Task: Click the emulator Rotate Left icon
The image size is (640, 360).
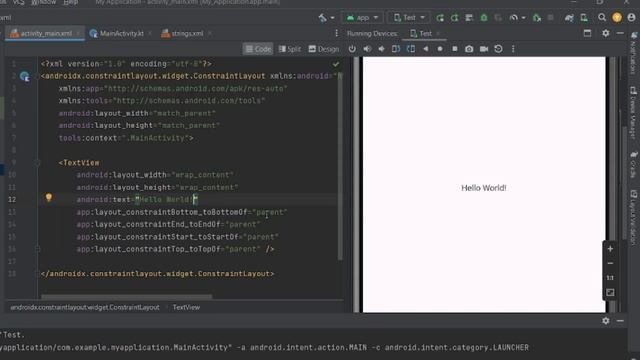Action: click(396, 49)
